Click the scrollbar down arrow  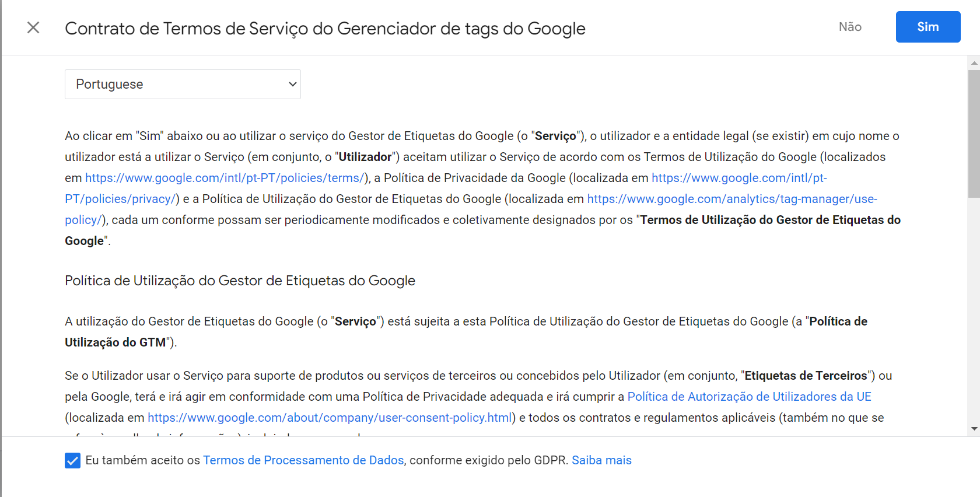coord(974,429)
